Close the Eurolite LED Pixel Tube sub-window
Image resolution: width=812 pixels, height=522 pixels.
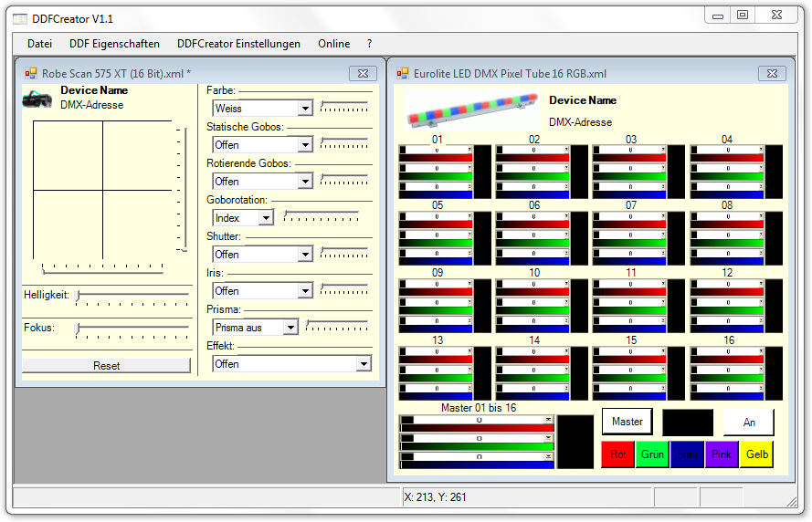pos(771,73)
